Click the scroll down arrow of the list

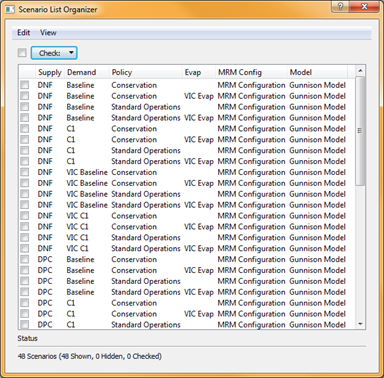point(360,324)
